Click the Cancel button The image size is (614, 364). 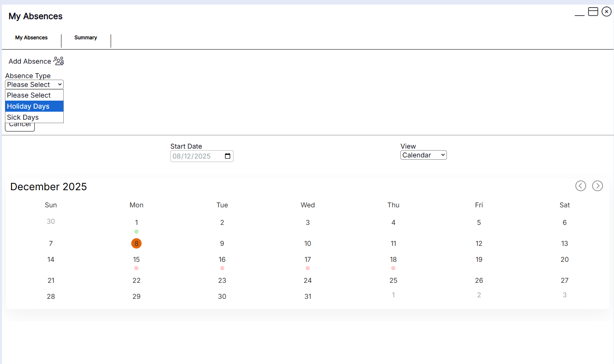[20, 127]
